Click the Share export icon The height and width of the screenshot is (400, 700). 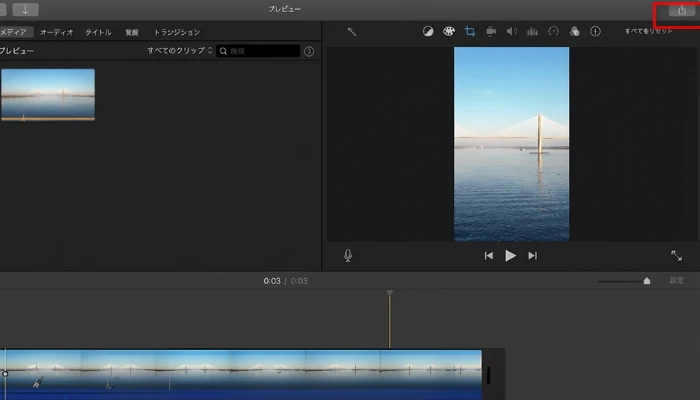[x=681, y=11]
